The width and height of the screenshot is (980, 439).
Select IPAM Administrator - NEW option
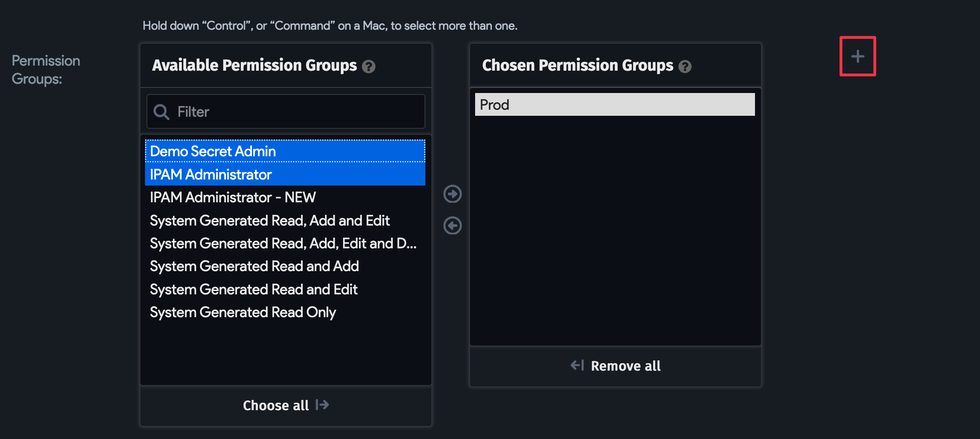pyautogui.click(x=232, y=197)
